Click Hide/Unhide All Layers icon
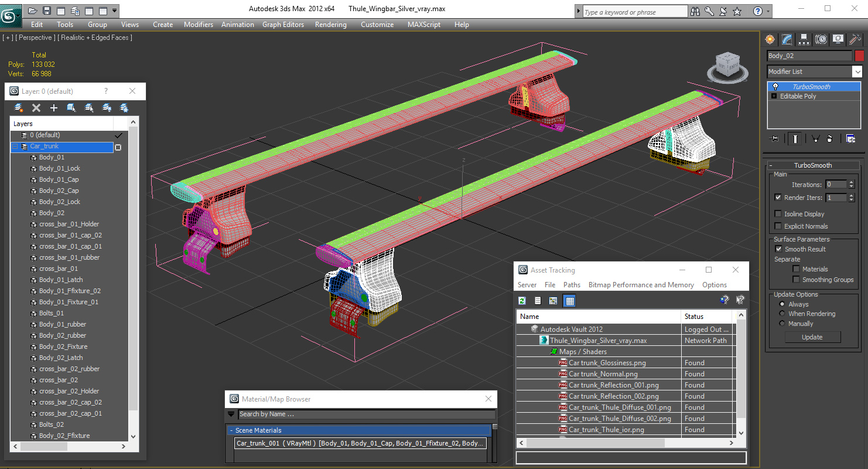Image resolution: width=868 pixels, height=469 pixels. pyautogui.click(x=107, y=108)
